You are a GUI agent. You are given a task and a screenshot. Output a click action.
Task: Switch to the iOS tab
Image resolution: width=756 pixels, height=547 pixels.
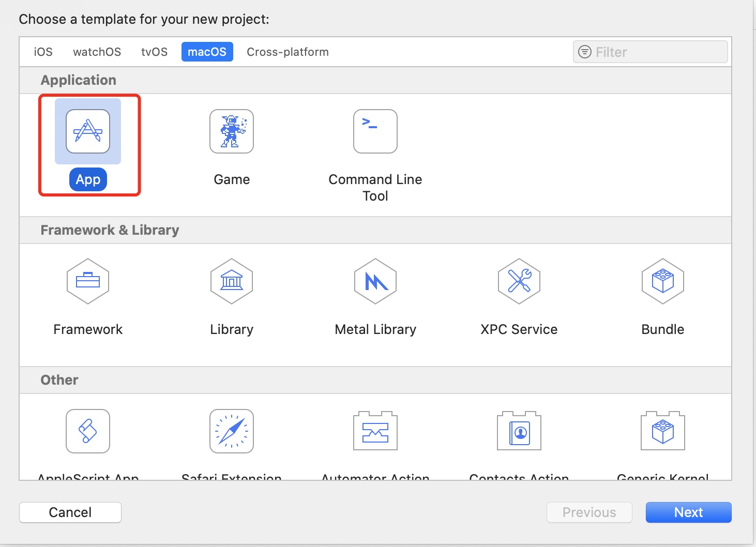tap(43, 52)
